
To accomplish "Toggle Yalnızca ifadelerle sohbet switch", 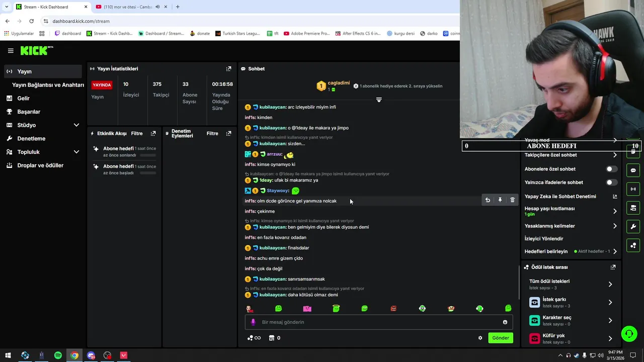I will click(611, 183).
